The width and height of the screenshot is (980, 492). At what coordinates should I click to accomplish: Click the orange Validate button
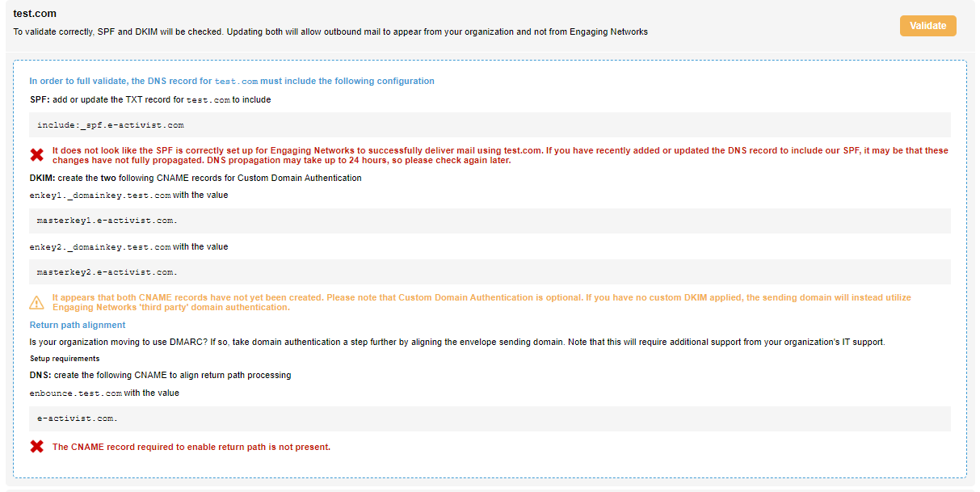927,26
